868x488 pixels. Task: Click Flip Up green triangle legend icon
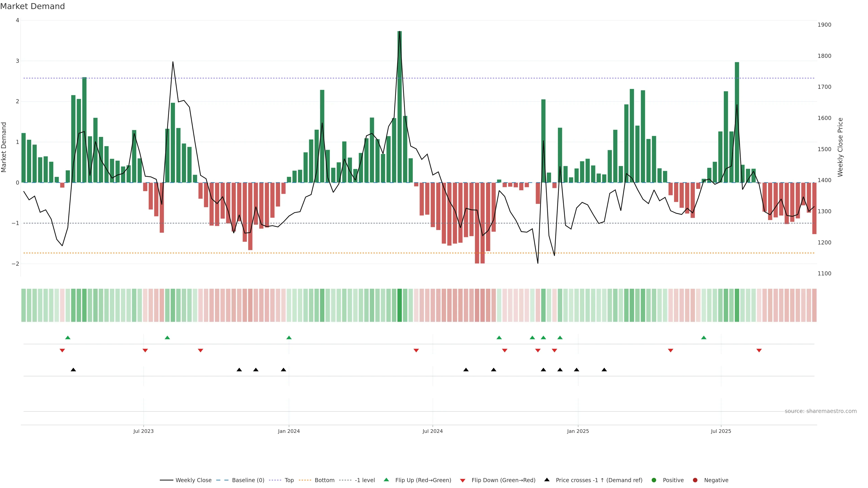[387, 480]
